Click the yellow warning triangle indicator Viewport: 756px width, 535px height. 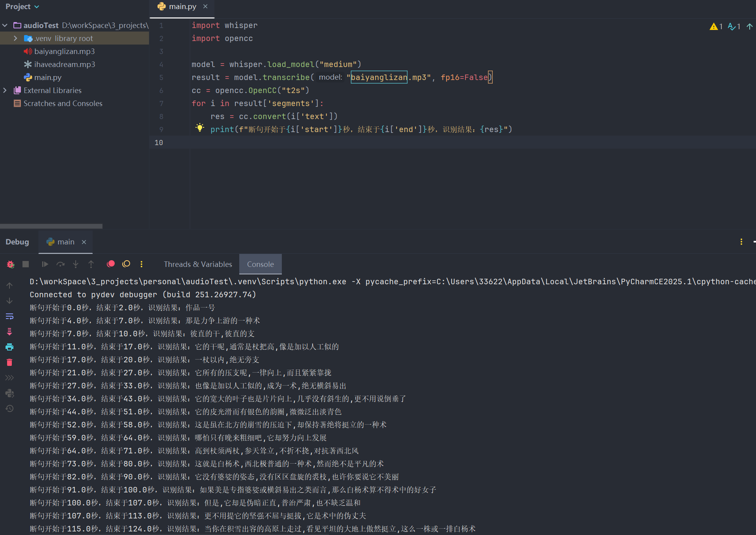pos(713,26)
